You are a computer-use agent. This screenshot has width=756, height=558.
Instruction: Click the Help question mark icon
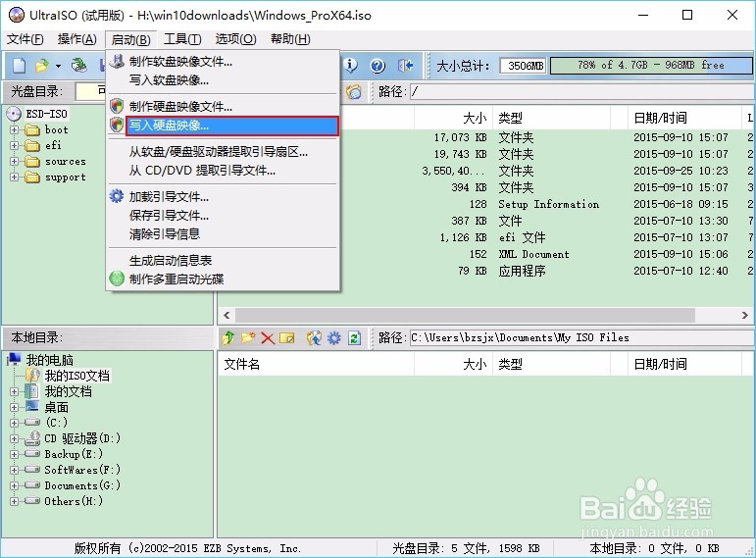378,65
